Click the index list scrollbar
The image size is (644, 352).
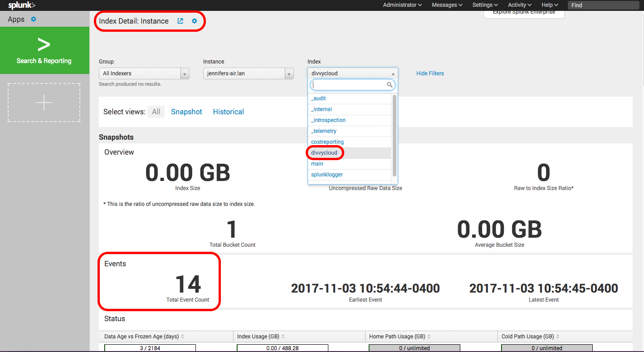pyautogui.click(x=395, y=135)
